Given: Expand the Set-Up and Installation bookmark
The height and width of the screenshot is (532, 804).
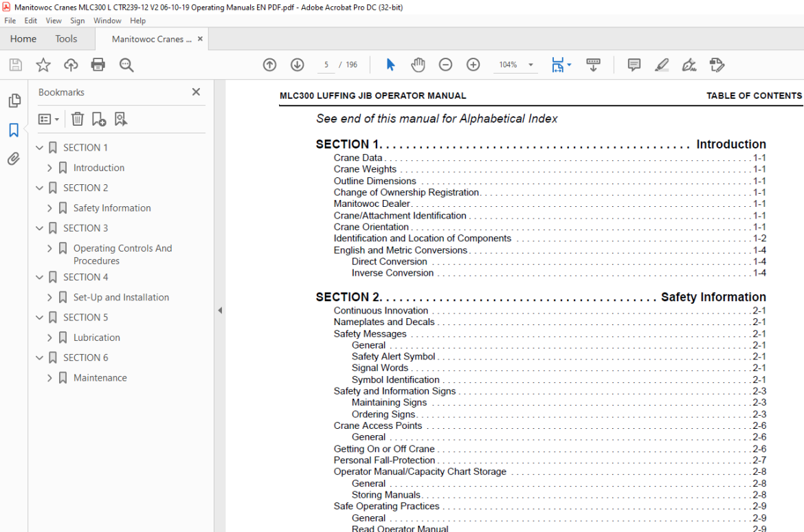Looking at the screenshot, I should click(x=49, y=297).
